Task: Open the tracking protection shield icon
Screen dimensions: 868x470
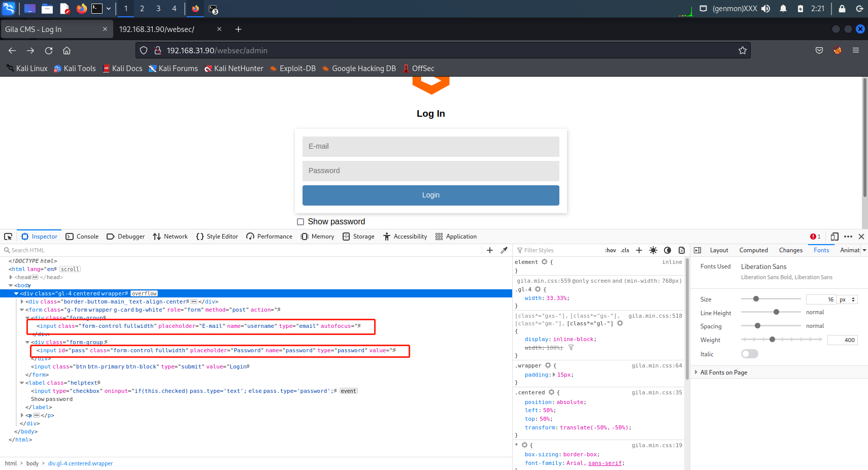Action: point(144,50)
